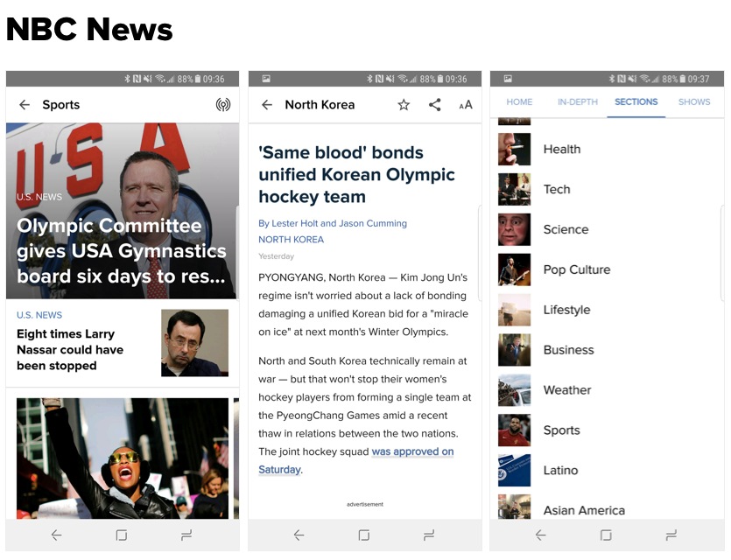This screenshot has width=731, height=560.
Task: Switch to the IN-DEPTH tab
Action: point(578,102)
